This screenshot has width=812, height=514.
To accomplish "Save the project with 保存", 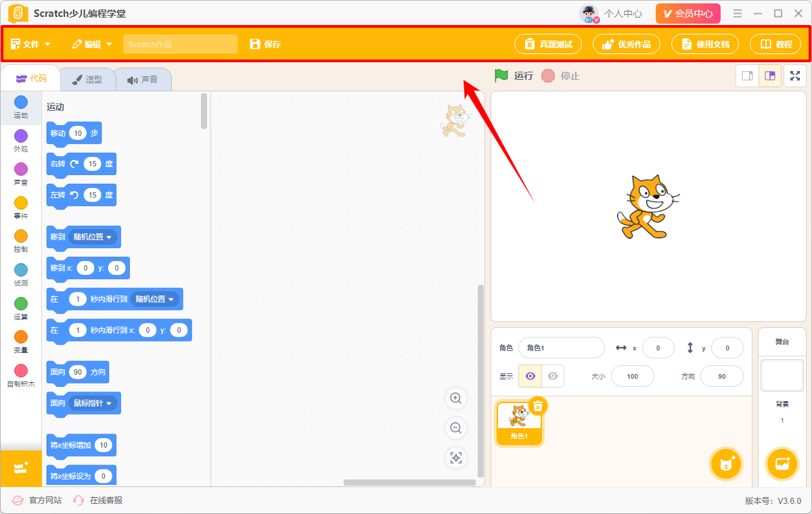I will (265, 44).
